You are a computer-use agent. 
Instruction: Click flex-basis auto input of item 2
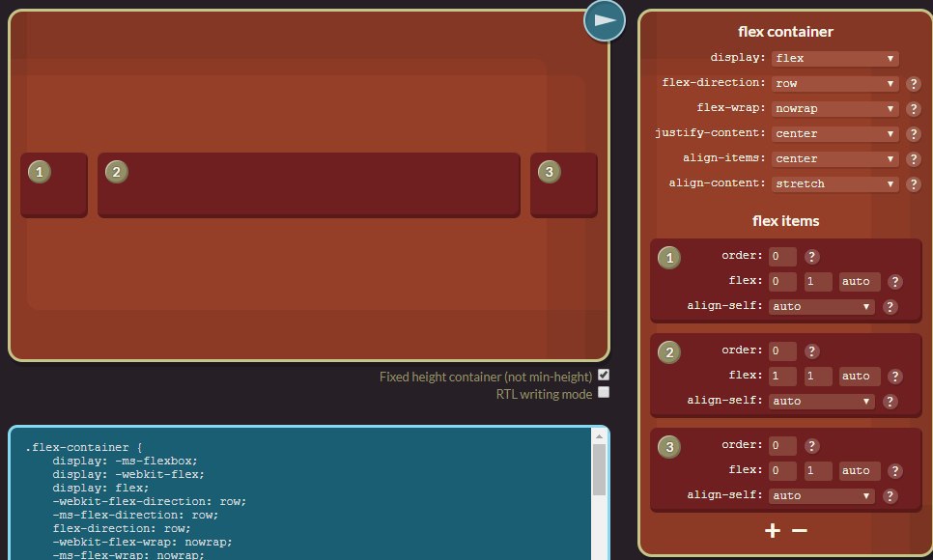point(860,377)
